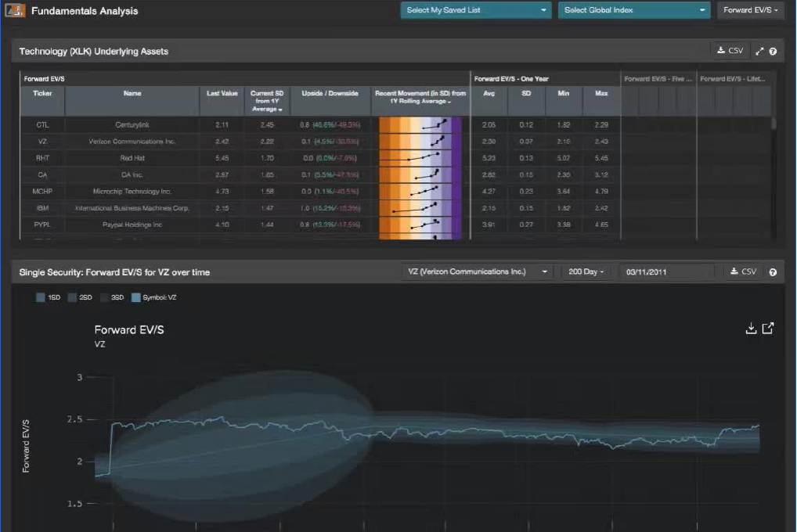
Task: Export the Underlying Assets table as CSV
Action: coord(730,51)
